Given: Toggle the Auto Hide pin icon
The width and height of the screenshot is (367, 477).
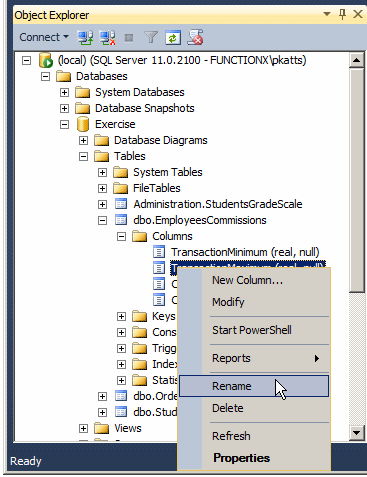Looking at the screenshot, I should (x=342, y=14).
